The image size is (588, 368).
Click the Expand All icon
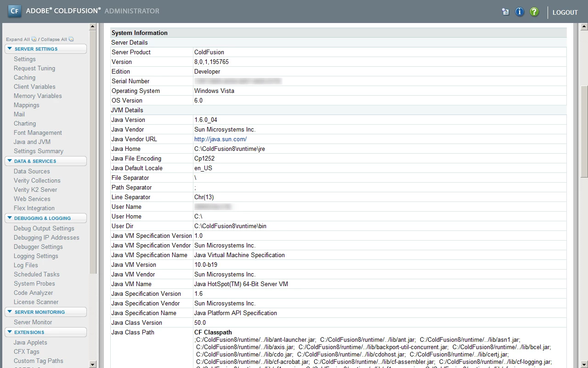point(34,39)
